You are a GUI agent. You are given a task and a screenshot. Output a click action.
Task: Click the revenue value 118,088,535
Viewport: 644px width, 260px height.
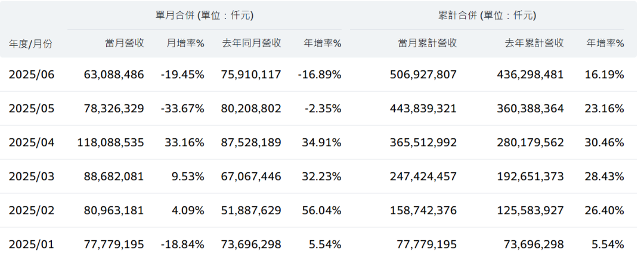(x=110, y=143)
